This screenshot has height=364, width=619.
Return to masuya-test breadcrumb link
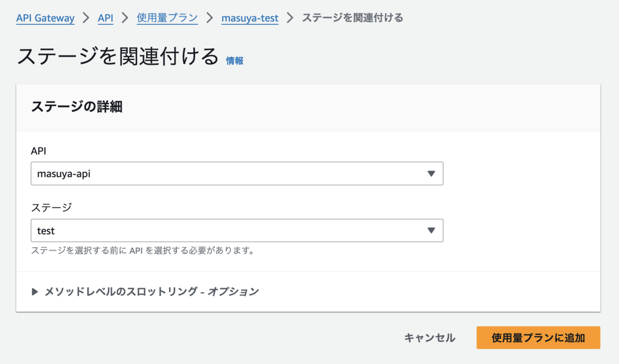point(250,18)
